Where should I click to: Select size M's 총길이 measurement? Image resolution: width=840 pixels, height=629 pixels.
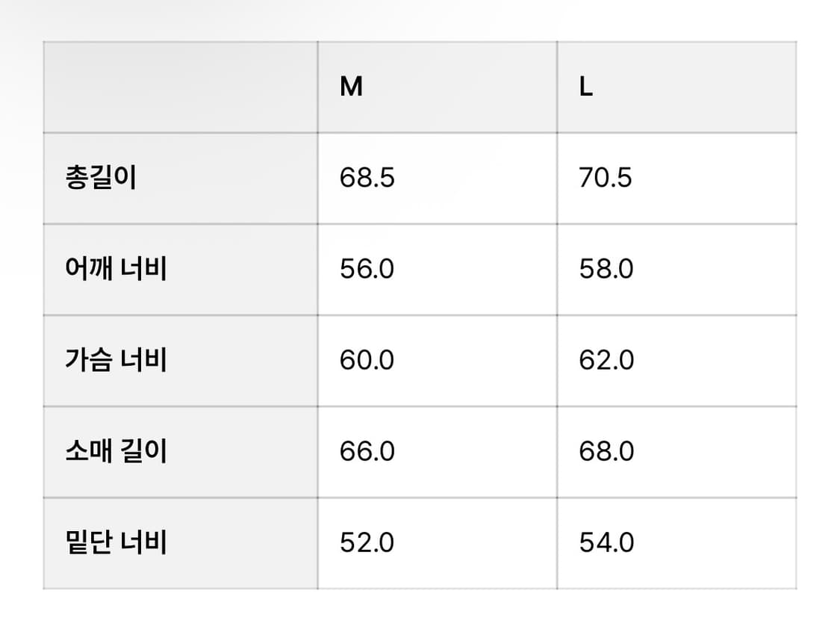[x=367, y=179]
